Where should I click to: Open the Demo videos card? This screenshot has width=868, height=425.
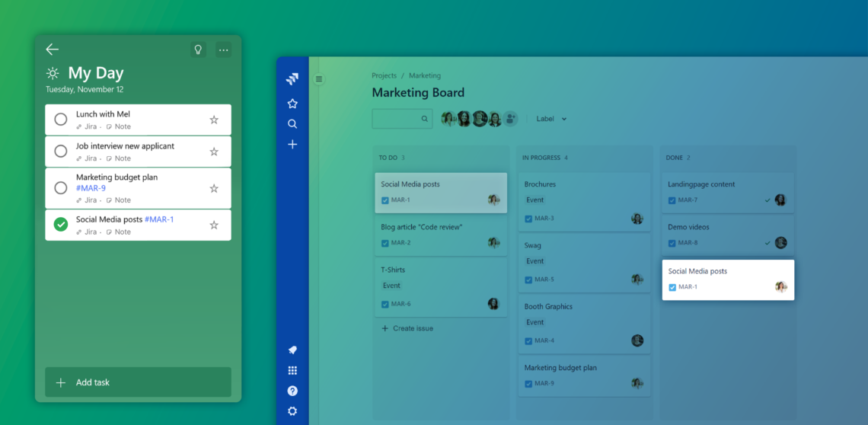[x=728, y=235]
